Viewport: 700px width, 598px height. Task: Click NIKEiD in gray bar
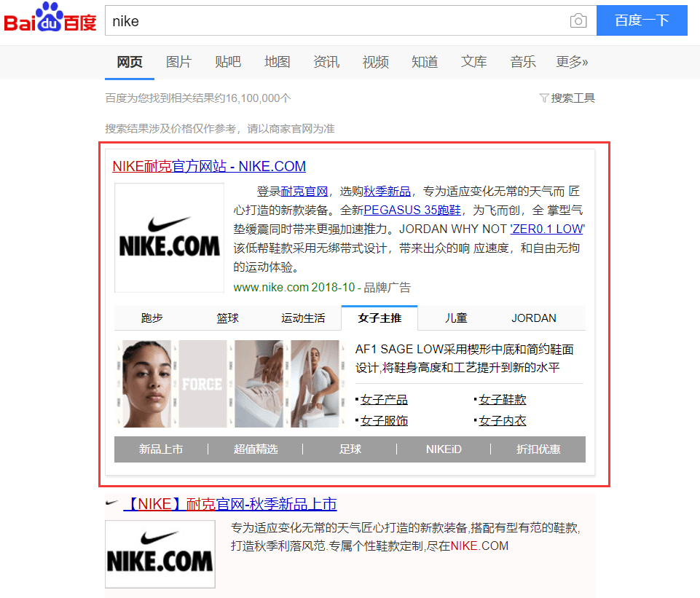(x=444, y=449)
